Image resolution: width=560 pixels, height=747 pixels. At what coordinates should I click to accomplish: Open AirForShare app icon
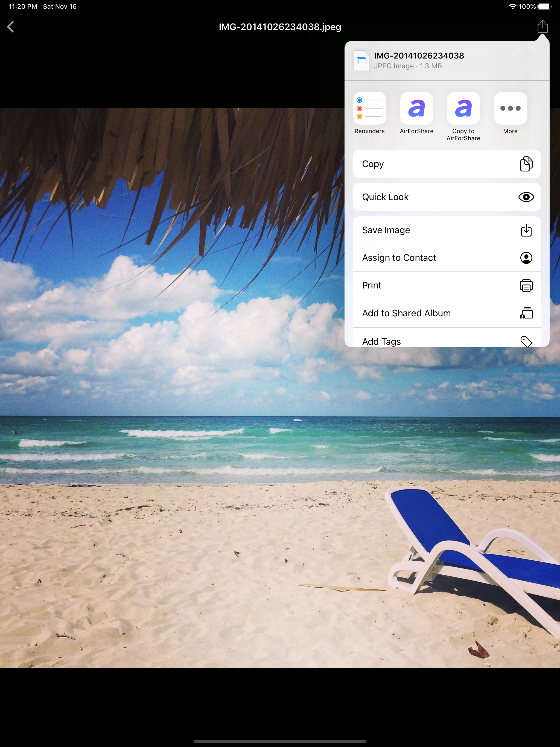416,108
